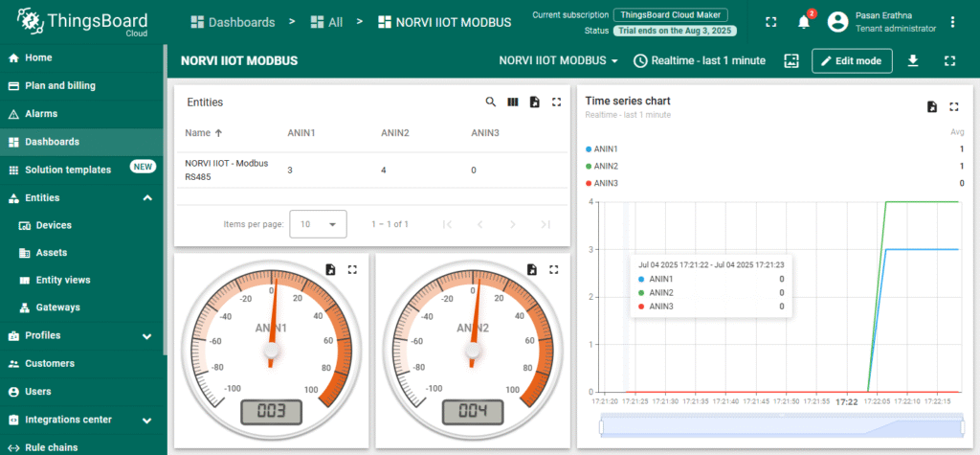The width and height of the screenshot is (980, 455).
Task: Click the dashboard download export icon
Action: coord(913,60)
